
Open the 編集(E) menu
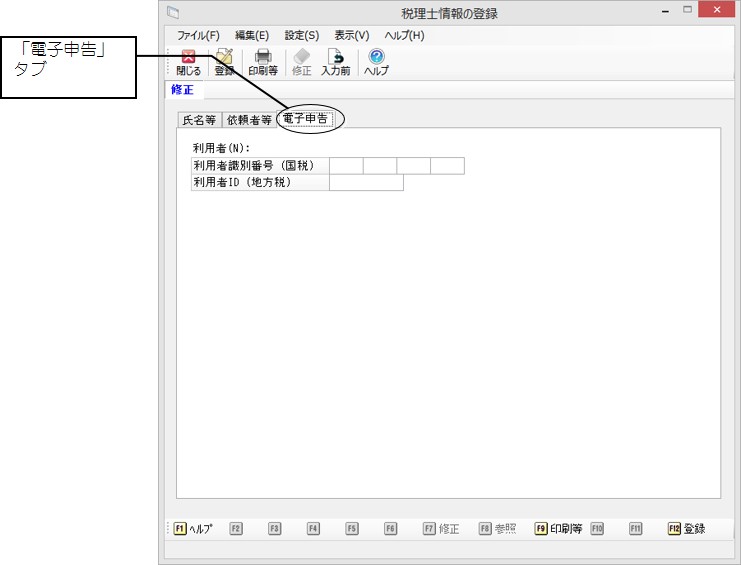click(252, 35)
